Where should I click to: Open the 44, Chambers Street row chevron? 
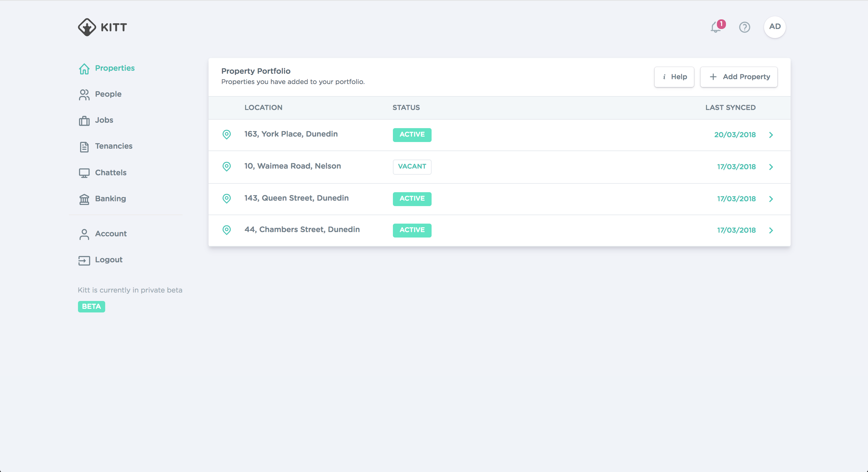771,230
